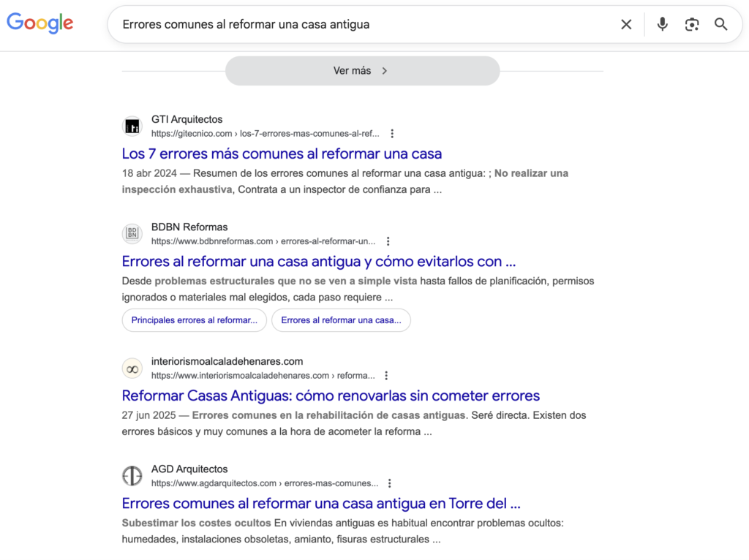The image size is (749, 560).
Task: Click the GTI Arquitectos site favicon
Action: tap(132, 126)
